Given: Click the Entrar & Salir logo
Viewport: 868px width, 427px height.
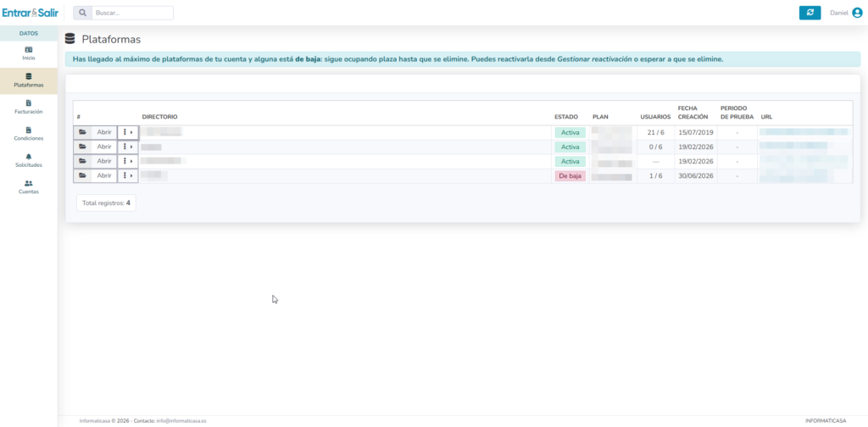Looking at the screenshot, I should (30, 12).
